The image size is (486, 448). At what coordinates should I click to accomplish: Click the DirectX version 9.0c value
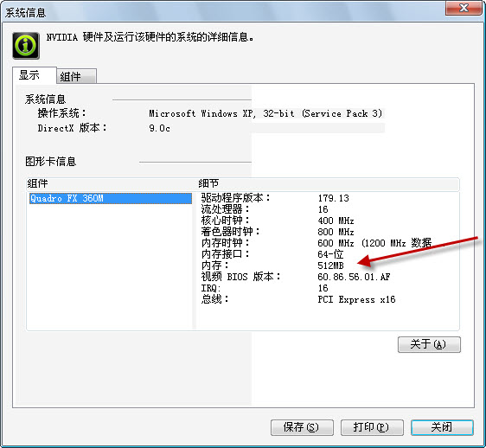(x=159, y=128)
